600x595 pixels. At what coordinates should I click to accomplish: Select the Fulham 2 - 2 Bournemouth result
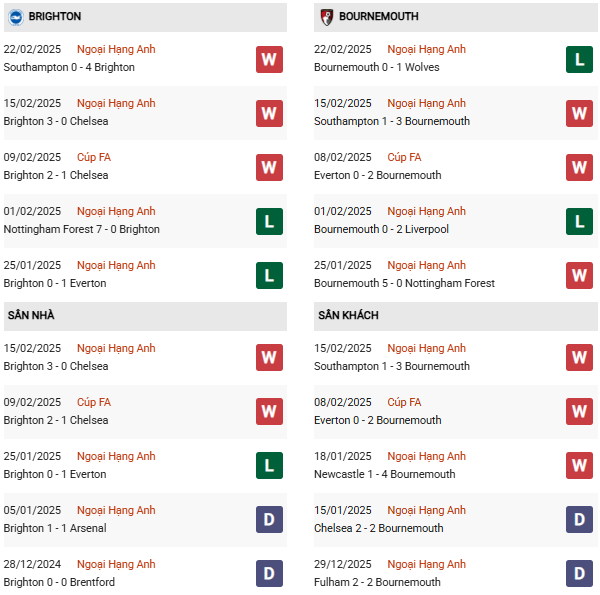[x=377, y=582]
